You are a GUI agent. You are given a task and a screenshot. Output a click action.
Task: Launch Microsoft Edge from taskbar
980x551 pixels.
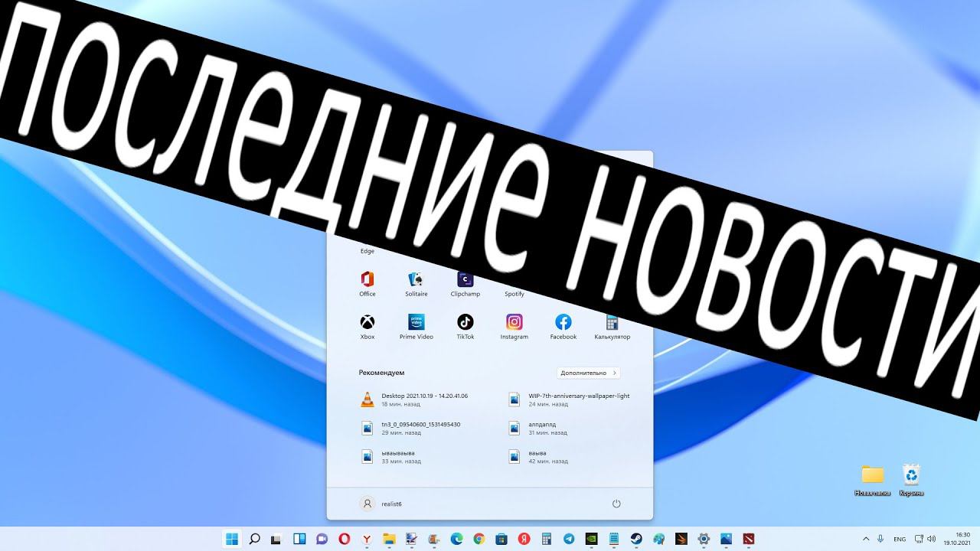point(457,539)
